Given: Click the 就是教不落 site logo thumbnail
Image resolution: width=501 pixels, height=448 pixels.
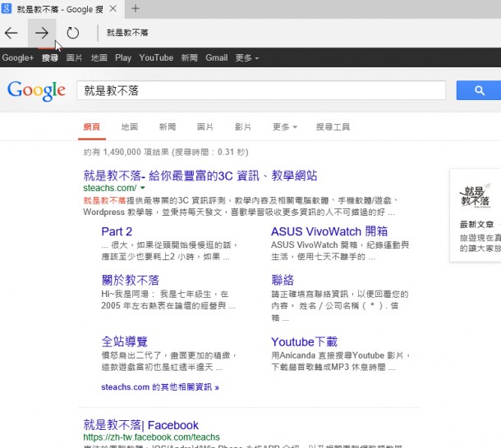Looking at the screenshot, I should [475, 194].
